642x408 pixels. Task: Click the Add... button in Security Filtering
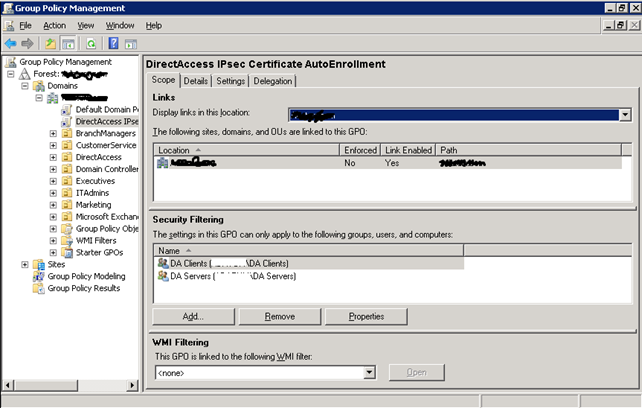(x=193, y=316)
